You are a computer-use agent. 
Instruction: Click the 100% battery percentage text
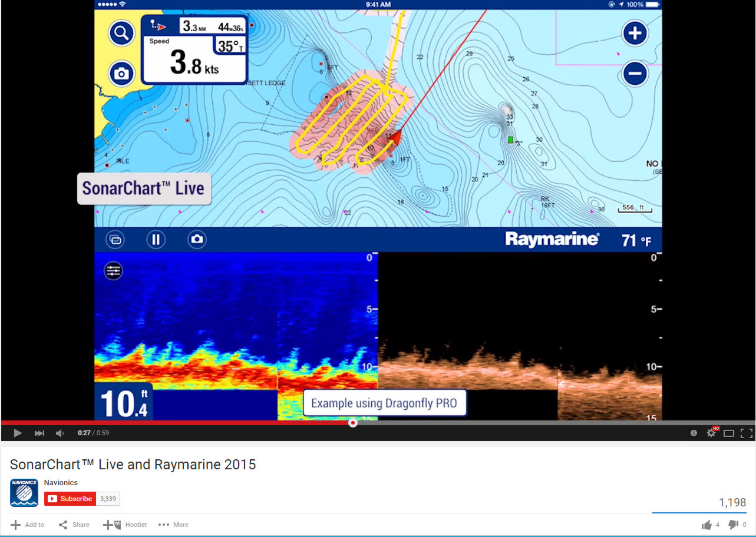[x=635, y=5]
